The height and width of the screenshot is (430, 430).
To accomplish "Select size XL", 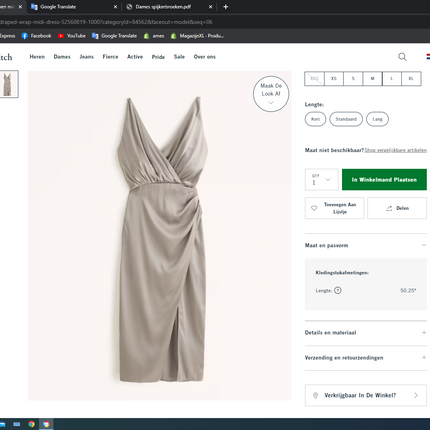I will [411, 79].
